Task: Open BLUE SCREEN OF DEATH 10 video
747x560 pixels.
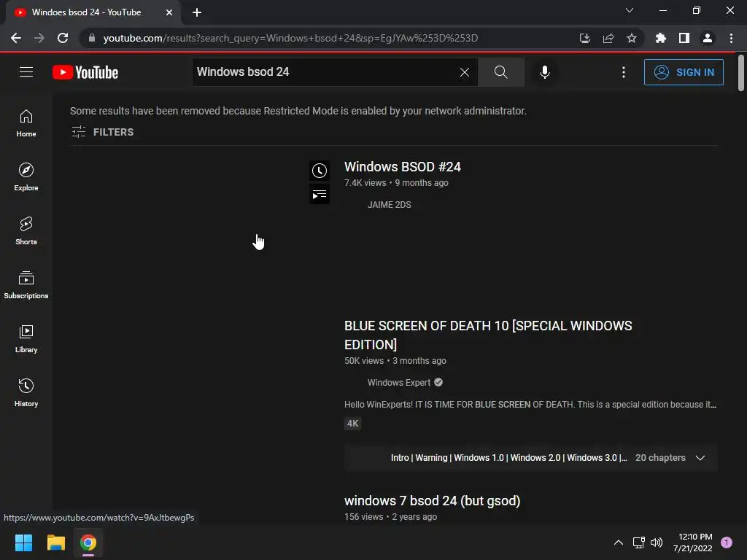Action: pyautogui.click(x=488, y=335)
